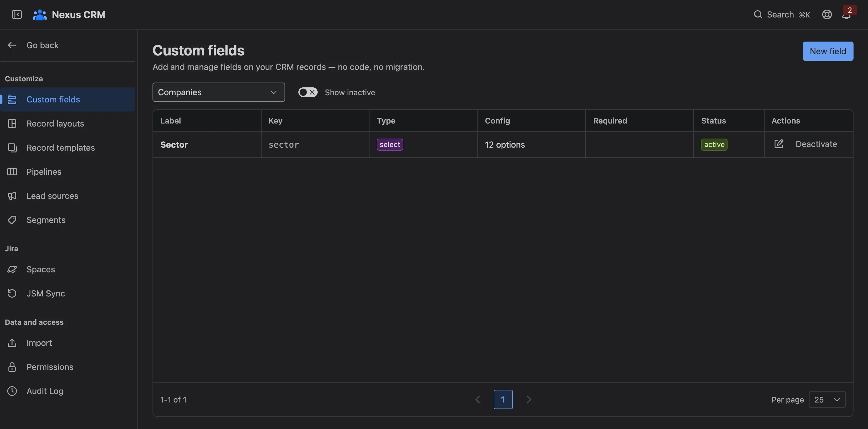
Task: Go to the next page arrow
Action: pos(529,399)
